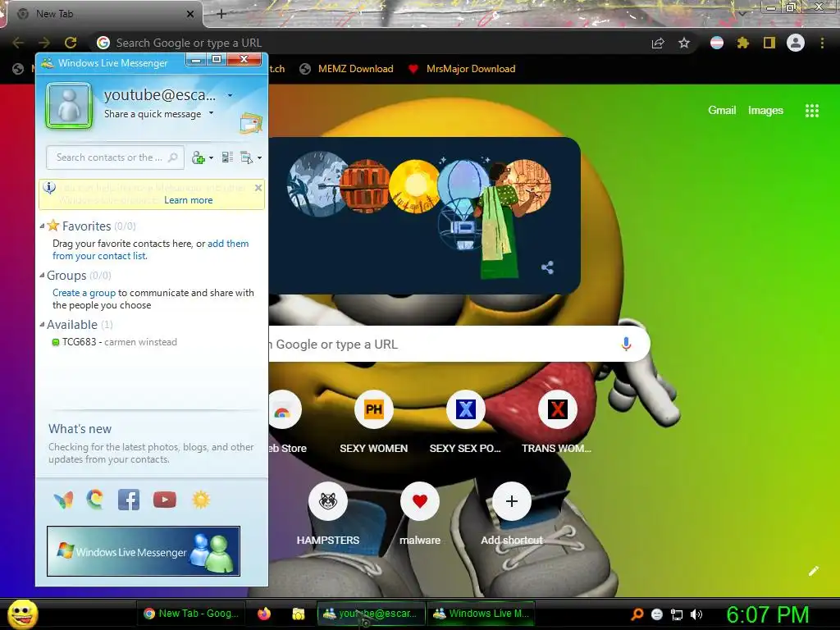Viewport: 840px width, 630px height.
Task: Open the MrsMajor Download bookmark
Action: [462, 69]
